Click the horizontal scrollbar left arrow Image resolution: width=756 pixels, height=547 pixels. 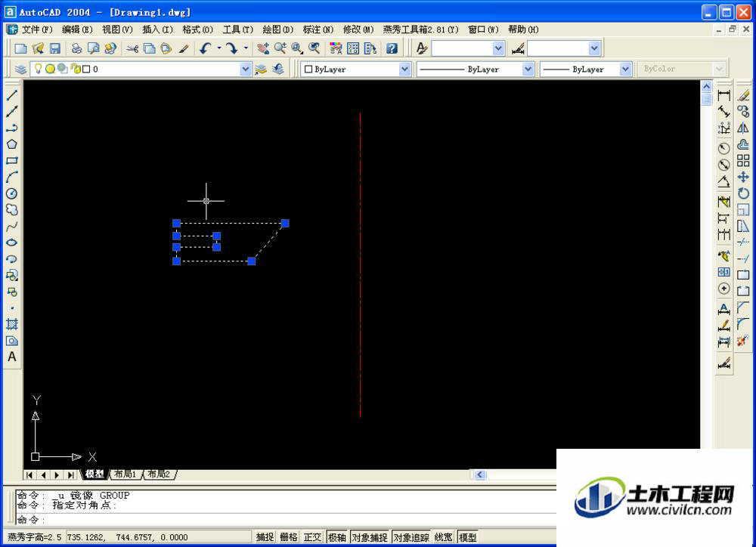point(480,474)
